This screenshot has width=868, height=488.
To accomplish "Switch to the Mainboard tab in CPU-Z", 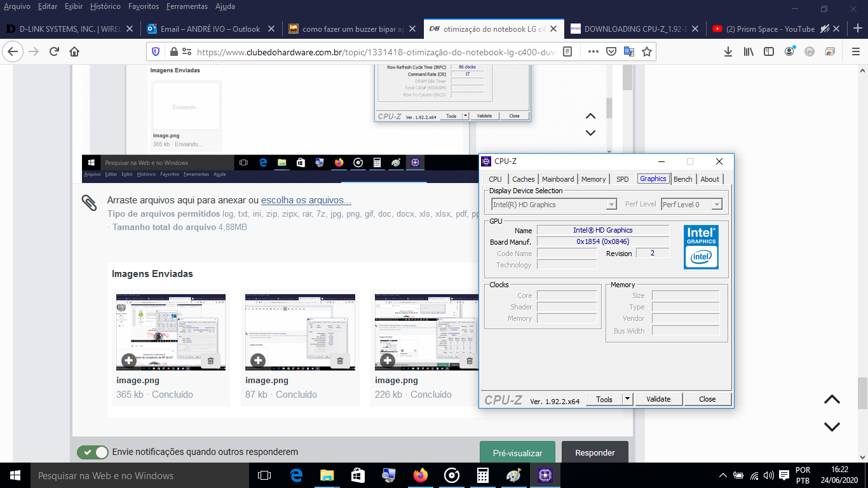I will pyautogui.click(x=558, y=179).
